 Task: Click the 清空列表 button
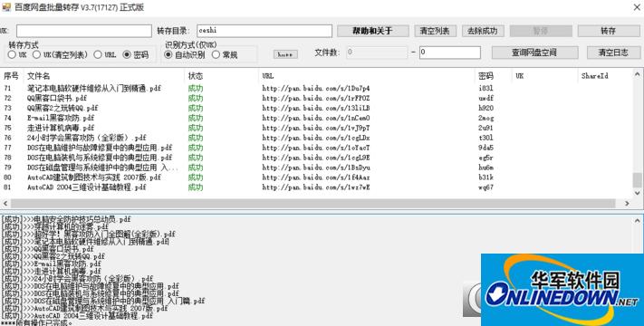click(x=435, y=31)
